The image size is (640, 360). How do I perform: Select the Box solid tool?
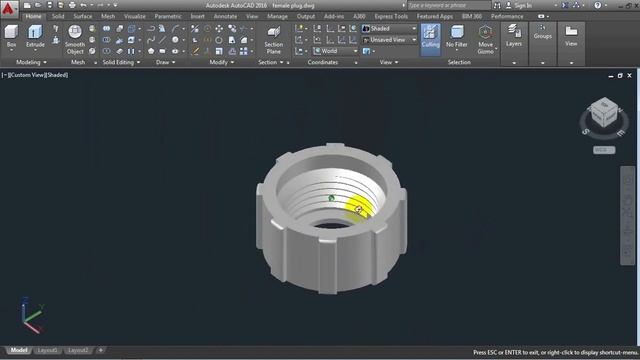tap(11, 36)
